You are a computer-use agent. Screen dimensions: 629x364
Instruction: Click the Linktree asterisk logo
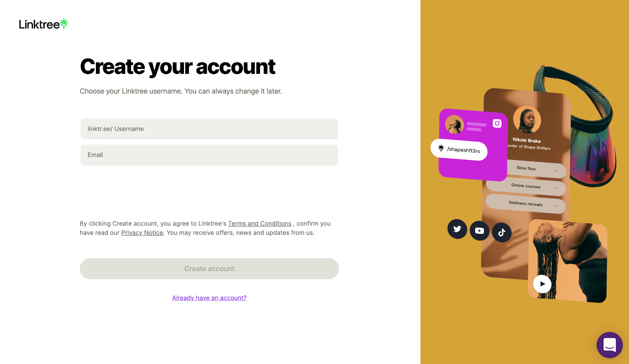point(64,23)
